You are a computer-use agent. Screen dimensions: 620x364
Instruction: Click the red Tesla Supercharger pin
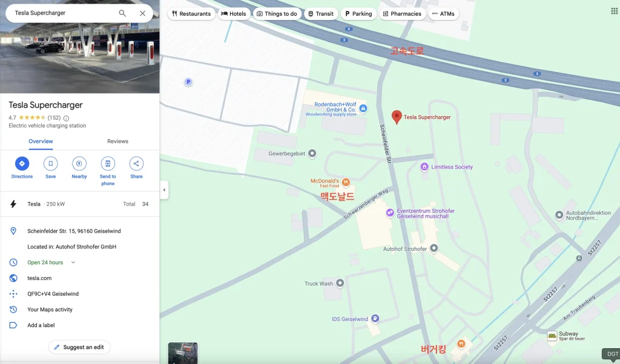(397, 117)
